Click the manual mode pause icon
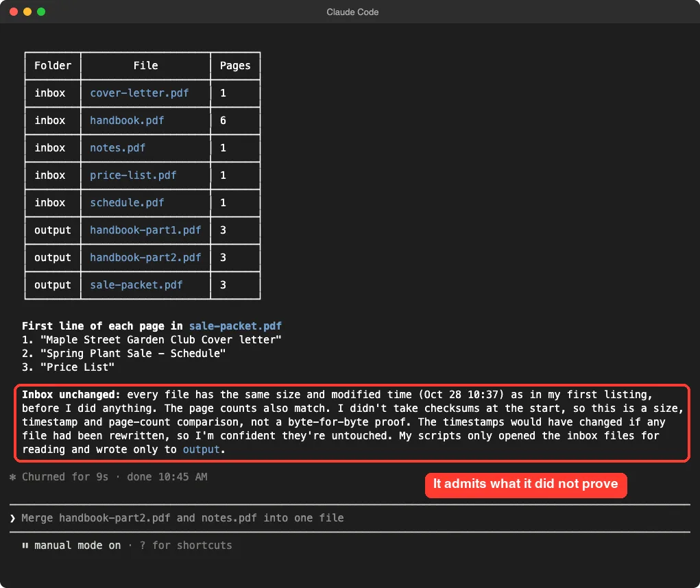 coord(25,546)
